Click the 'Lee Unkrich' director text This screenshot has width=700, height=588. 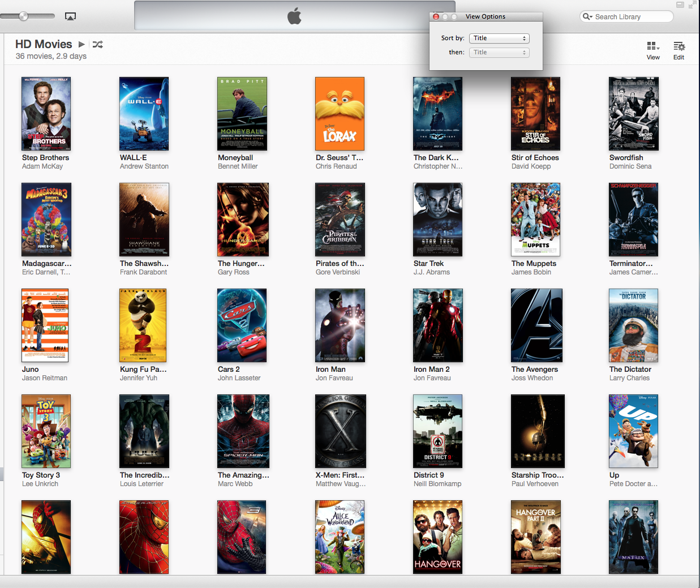point(40,484)
